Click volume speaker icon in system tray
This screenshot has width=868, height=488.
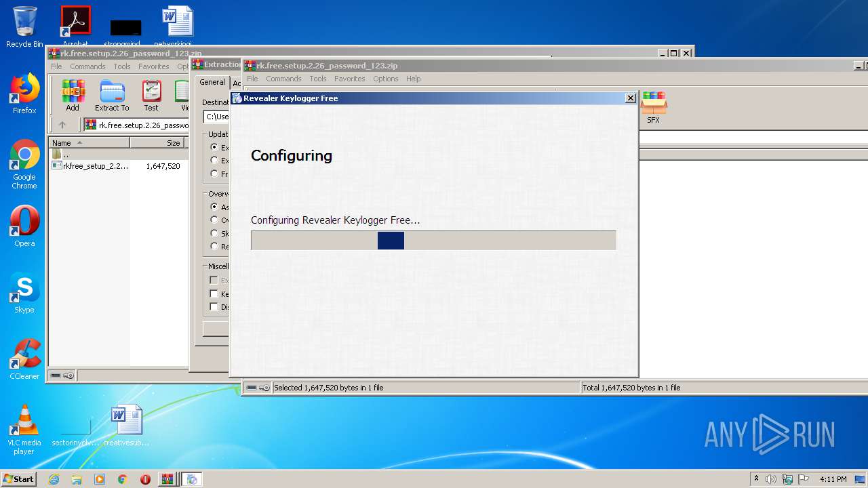coord(771,479)
